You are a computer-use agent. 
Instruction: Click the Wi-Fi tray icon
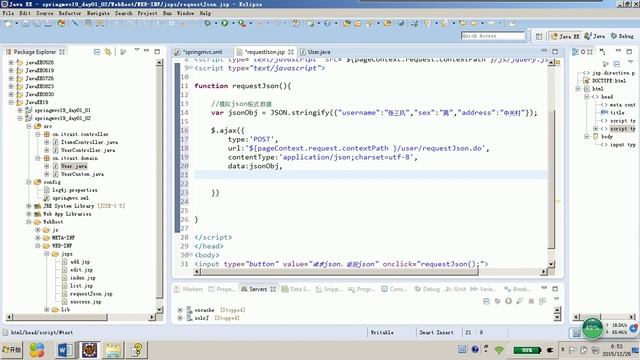[499, 350]
